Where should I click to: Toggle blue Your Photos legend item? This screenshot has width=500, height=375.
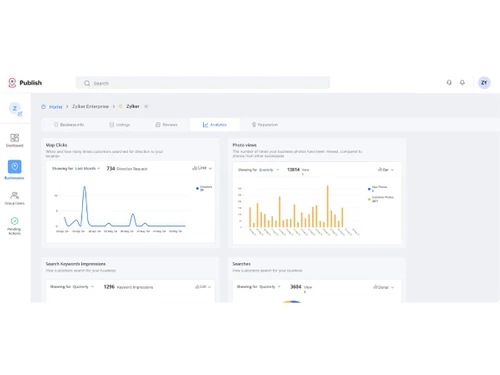pyautogui.click(x=378, y=189)
